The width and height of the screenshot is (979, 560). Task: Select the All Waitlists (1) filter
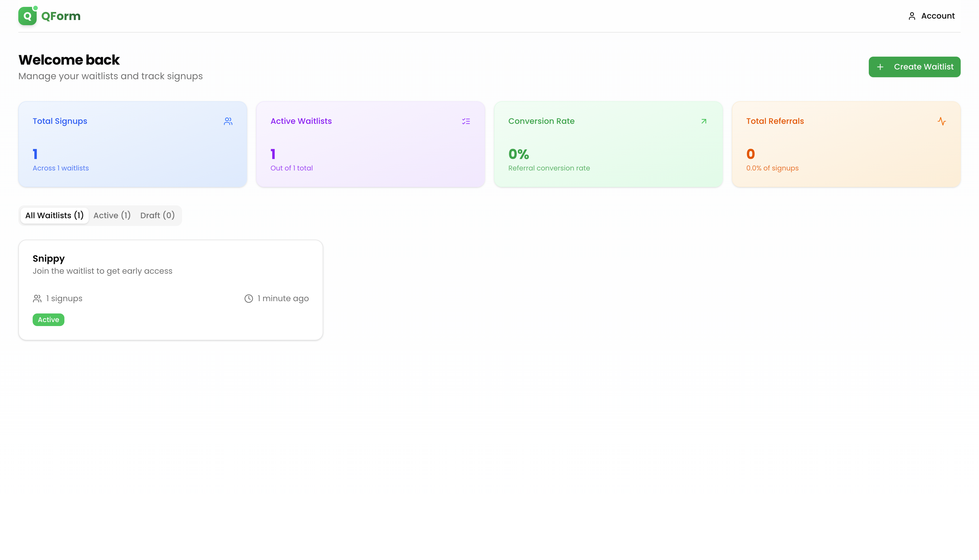pos(54,215)
